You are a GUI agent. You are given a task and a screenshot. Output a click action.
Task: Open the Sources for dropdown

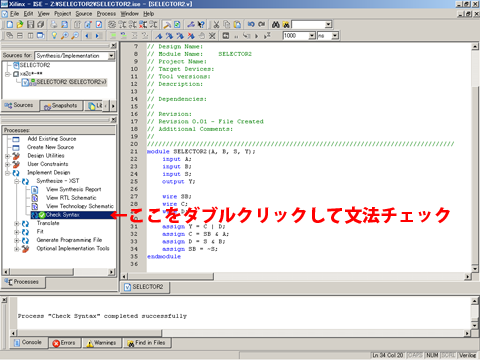pos(111,56)
